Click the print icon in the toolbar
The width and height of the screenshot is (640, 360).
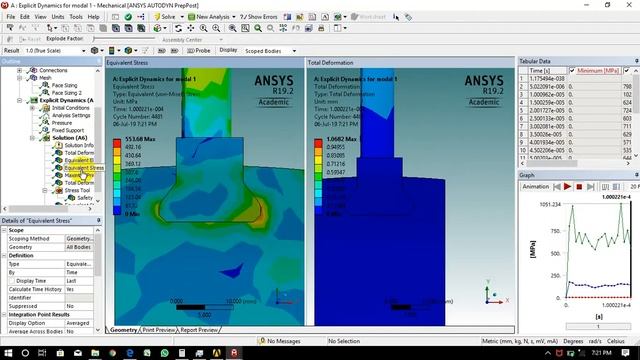(321, 28)
